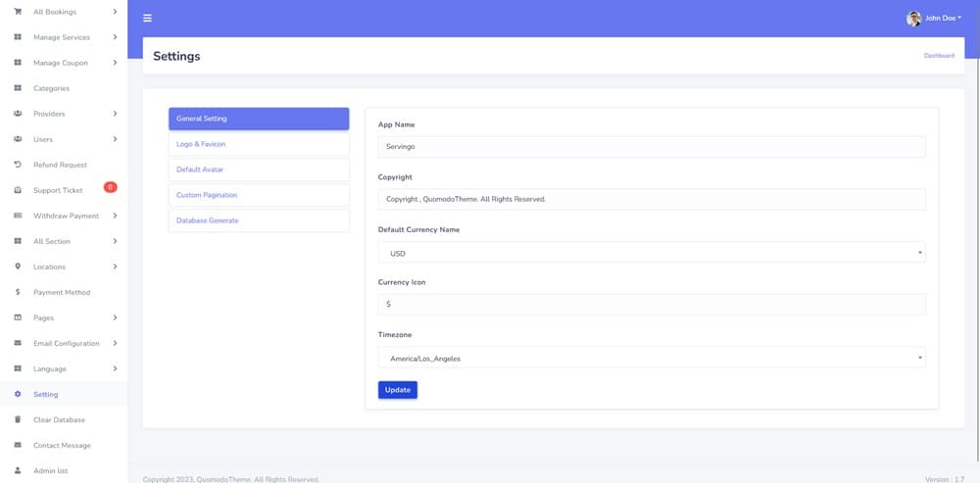Click the Locations map pin icon
This screenshot has width=980, height=483.
18,266
